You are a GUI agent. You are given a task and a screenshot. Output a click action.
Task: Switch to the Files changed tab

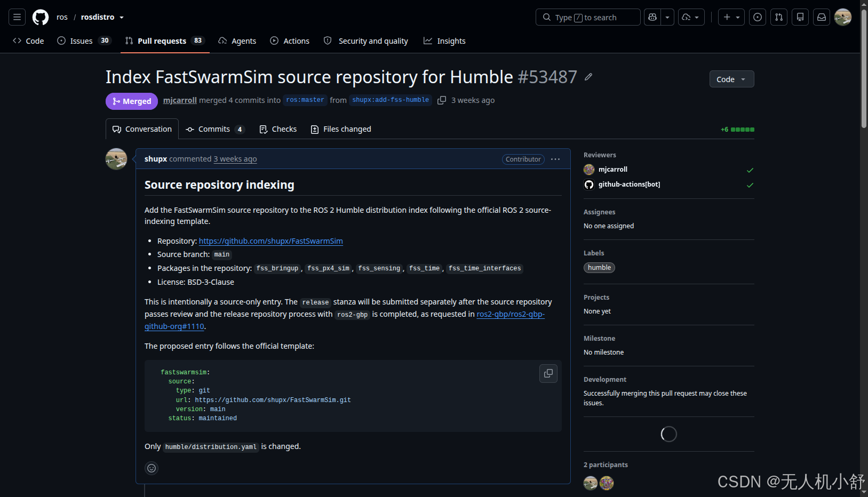pos(341,129)
